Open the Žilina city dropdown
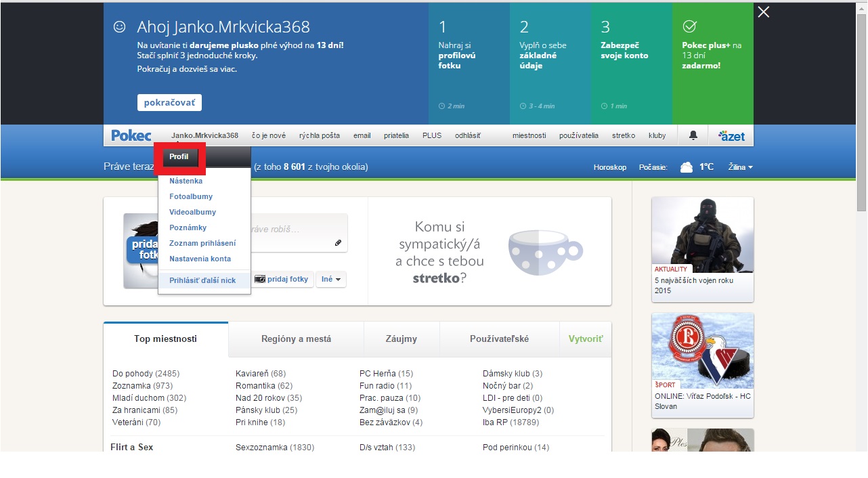The width and height of the screenshot is (868, 478). pos(740,167)
